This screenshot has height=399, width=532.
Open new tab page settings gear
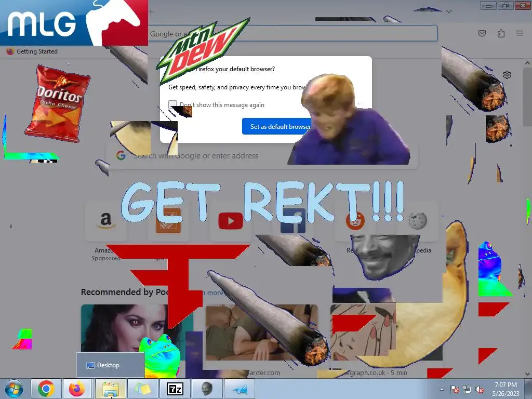pos(507,75)
